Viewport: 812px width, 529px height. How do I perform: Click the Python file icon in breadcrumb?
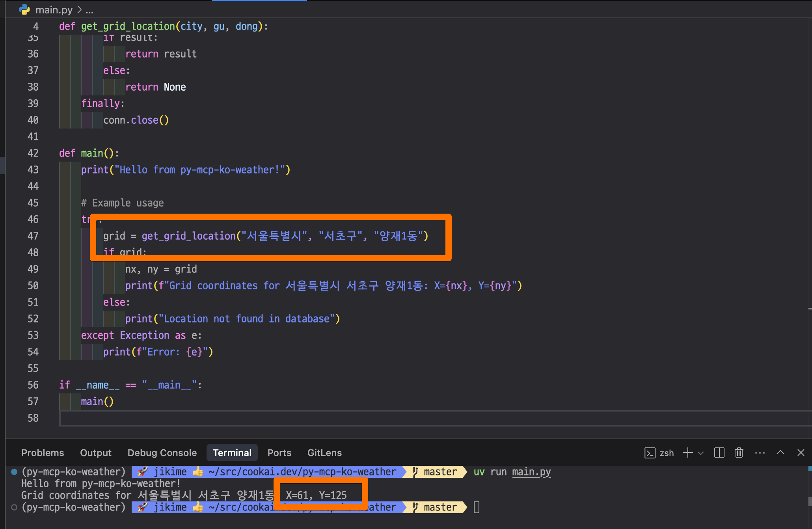24,9
